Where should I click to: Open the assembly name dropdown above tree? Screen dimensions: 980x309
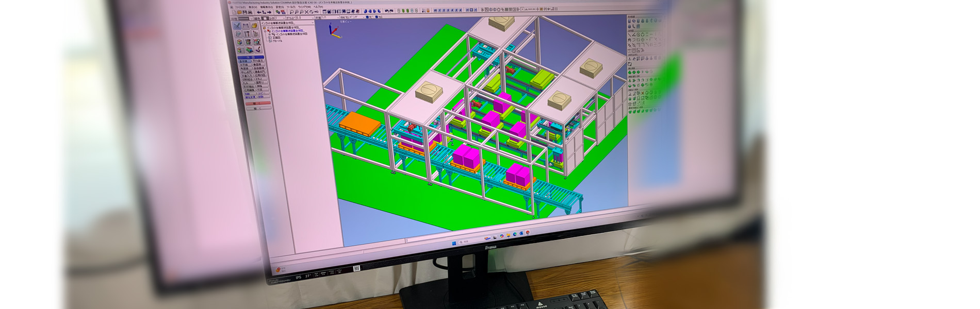[x=312, y=23]
